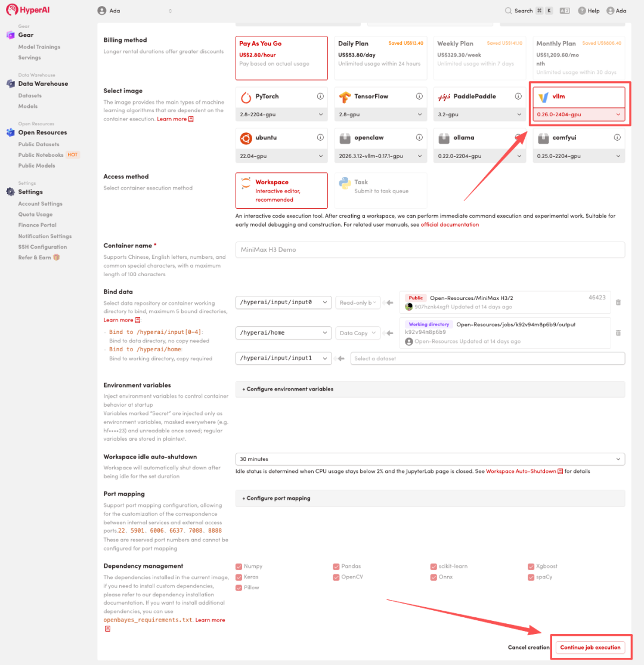This screenshot has height=665, width=644.
Task: Toggle the Xgboost dependency checkbox
Action: (531, 567)
